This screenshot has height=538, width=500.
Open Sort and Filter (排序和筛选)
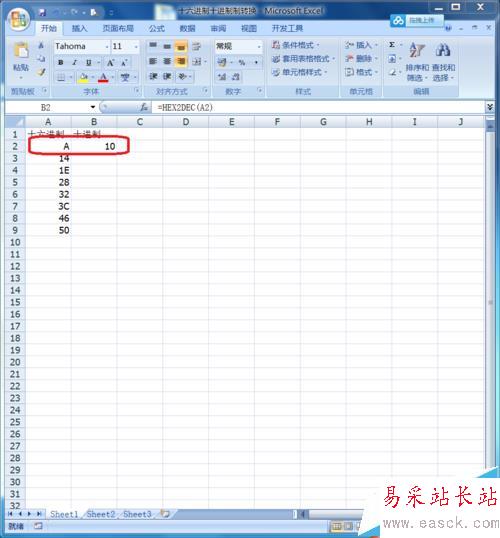tap(417, 62)
